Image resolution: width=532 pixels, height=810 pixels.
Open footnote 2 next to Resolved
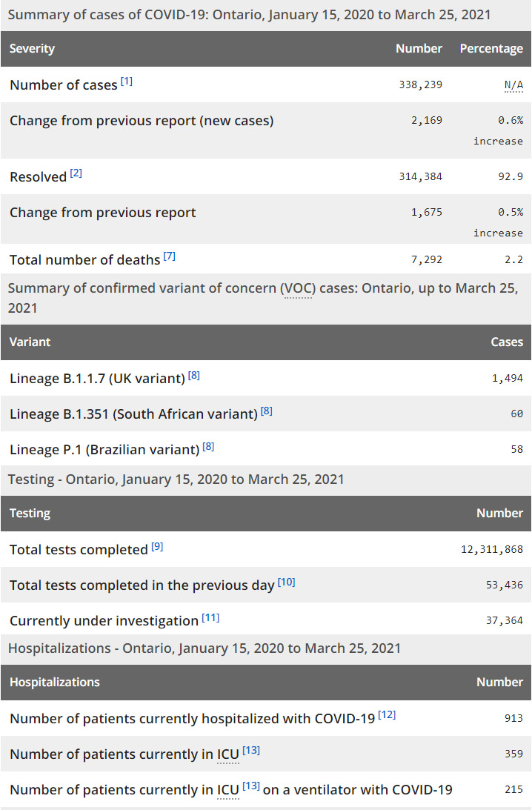pos(76,173)
